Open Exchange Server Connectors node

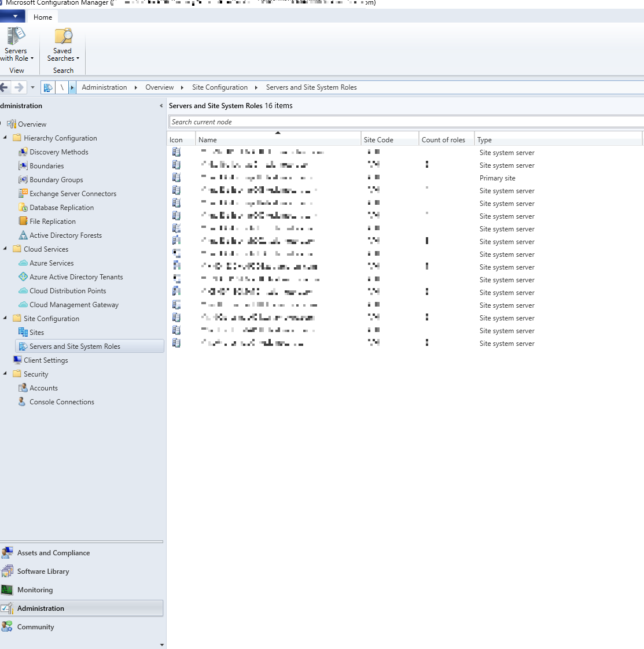[72, 194]
